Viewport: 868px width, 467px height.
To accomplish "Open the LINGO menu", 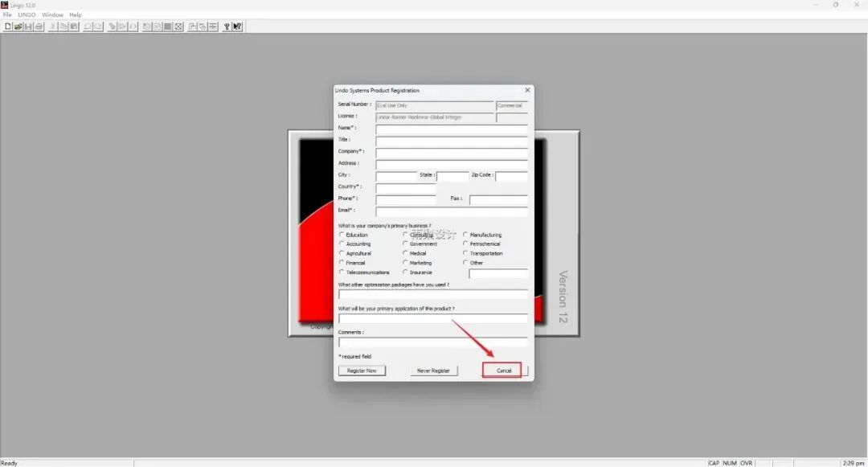I will coord(27,15).
